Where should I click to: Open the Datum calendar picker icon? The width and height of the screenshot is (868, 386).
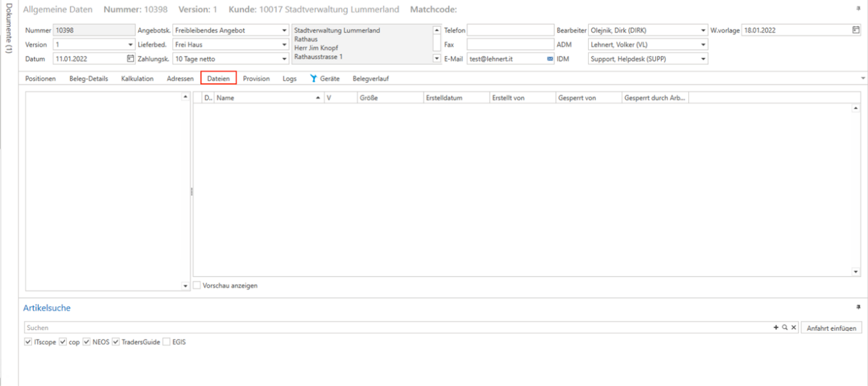[x=131, y=59]
